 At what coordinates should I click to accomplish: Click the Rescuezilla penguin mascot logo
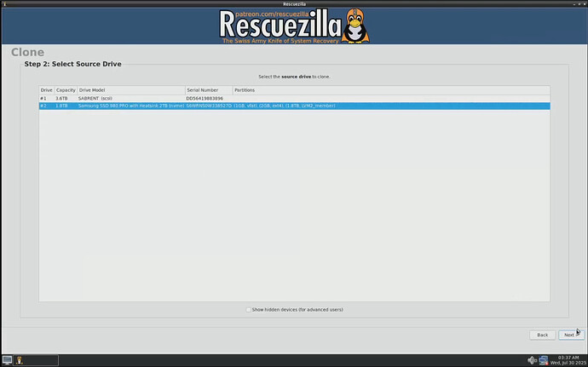pos(355,26)
